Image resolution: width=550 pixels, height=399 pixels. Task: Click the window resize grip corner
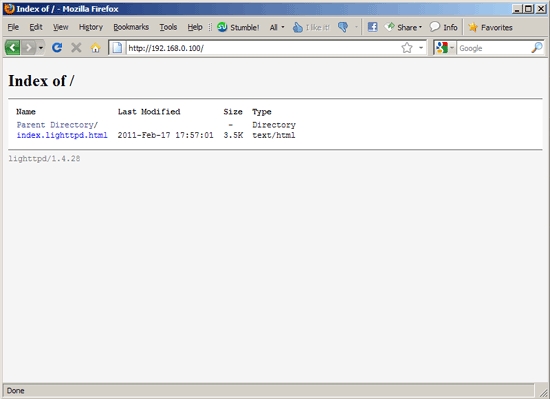click(x=544, y=392)
